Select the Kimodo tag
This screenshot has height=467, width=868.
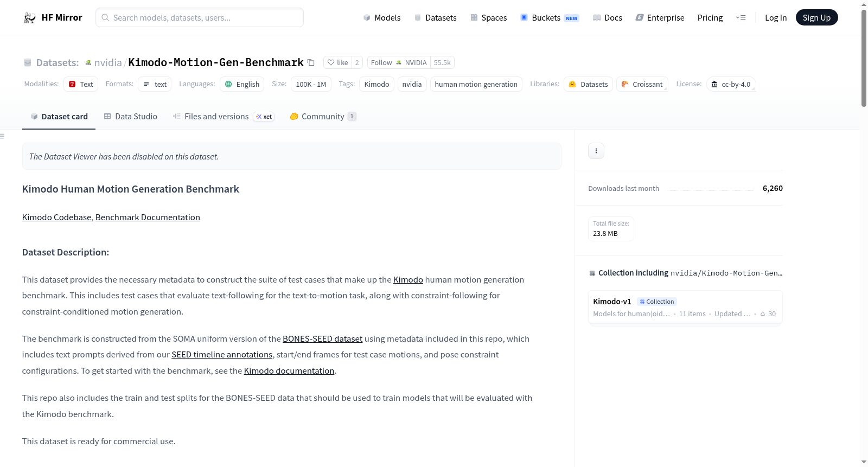tap(376, 84)
